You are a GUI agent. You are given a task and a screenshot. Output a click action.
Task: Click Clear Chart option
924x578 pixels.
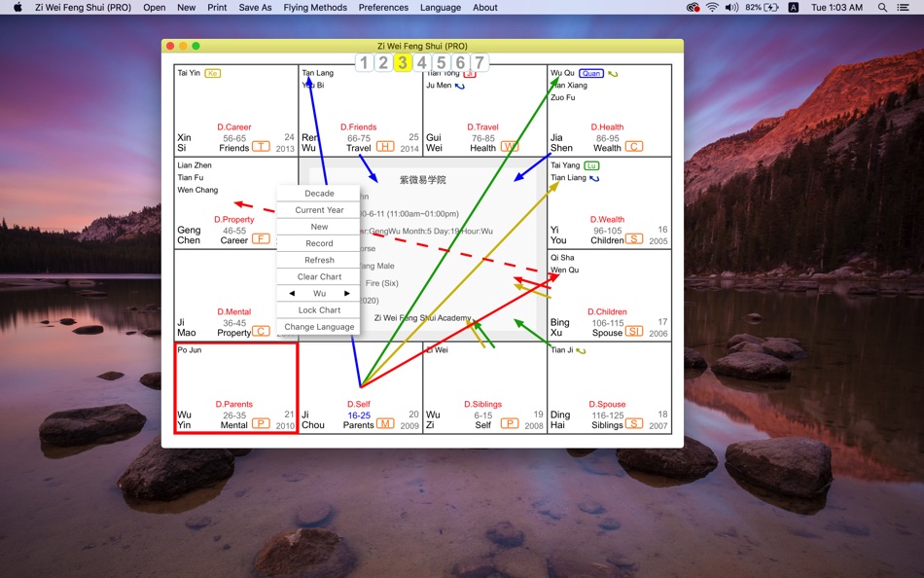(x=319, y=276)
